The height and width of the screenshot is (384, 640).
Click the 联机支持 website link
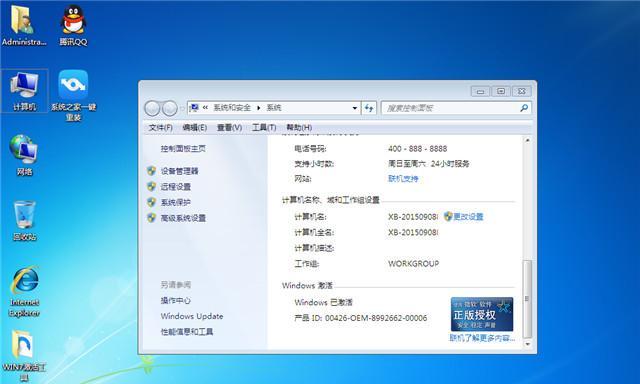click(x=403, y=179)
